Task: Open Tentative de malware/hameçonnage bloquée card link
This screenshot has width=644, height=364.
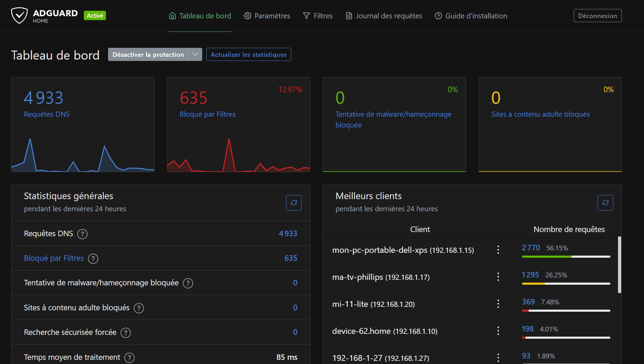Action: 393,119
